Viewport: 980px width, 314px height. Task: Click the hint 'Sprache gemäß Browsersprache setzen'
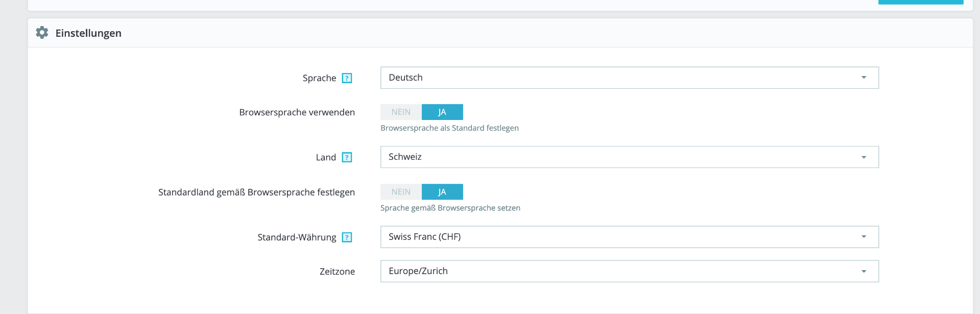coord(450,208)
